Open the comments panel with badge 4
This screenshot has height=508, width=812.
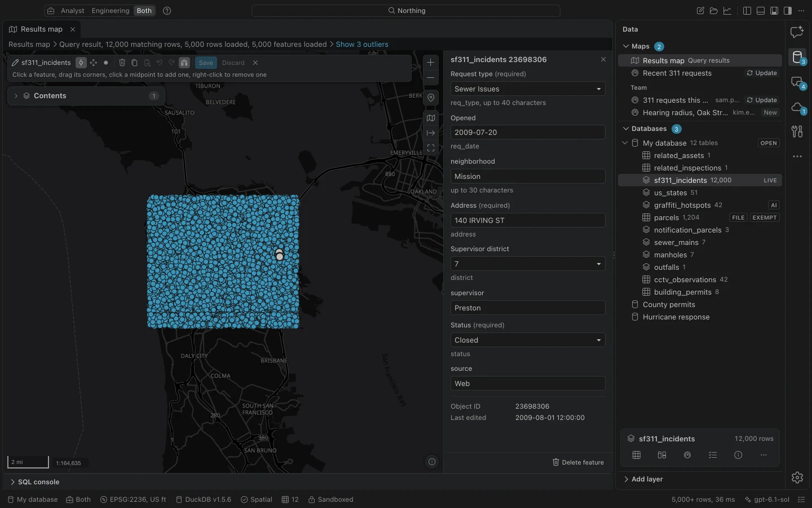[797, 82]
